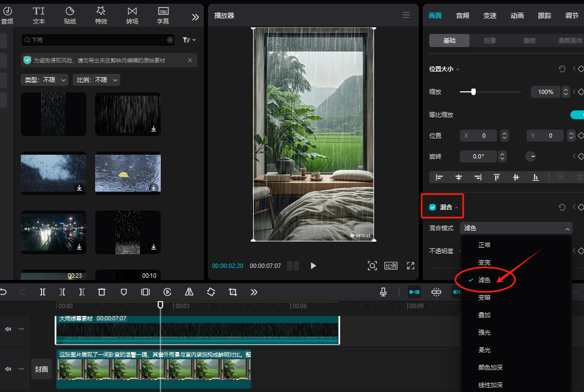Open the 转场 transitions panel
This screenshot has width=584, height=392.
tap(132, 15)
